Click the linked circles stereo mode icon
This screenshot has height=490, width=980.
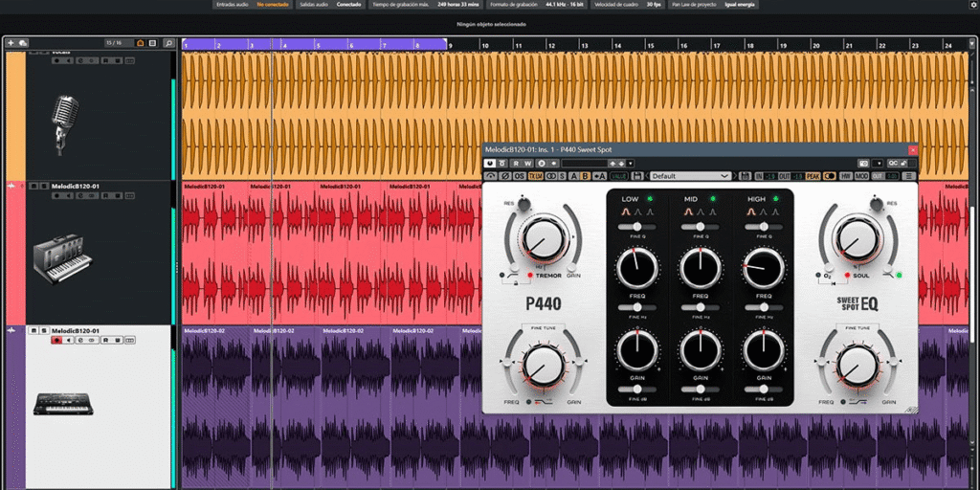550,176
